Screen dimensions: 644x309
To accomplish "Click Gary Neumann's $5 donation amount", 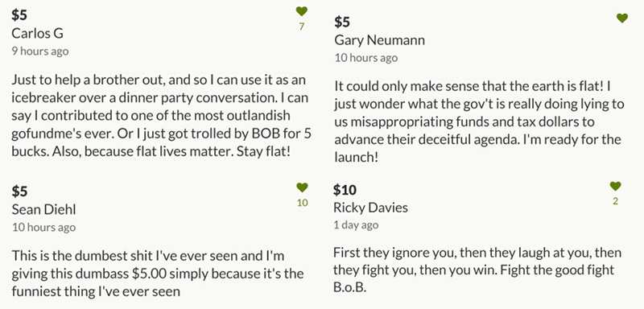I will click(342, 22).
